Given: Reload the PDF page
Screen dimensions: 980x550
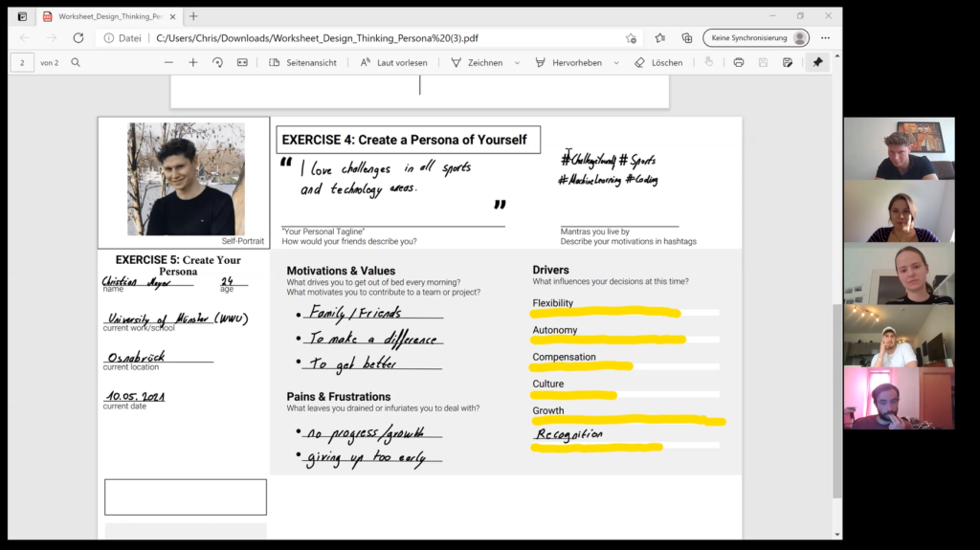Looking at the screenshot, I should click(x=78, y=38).
